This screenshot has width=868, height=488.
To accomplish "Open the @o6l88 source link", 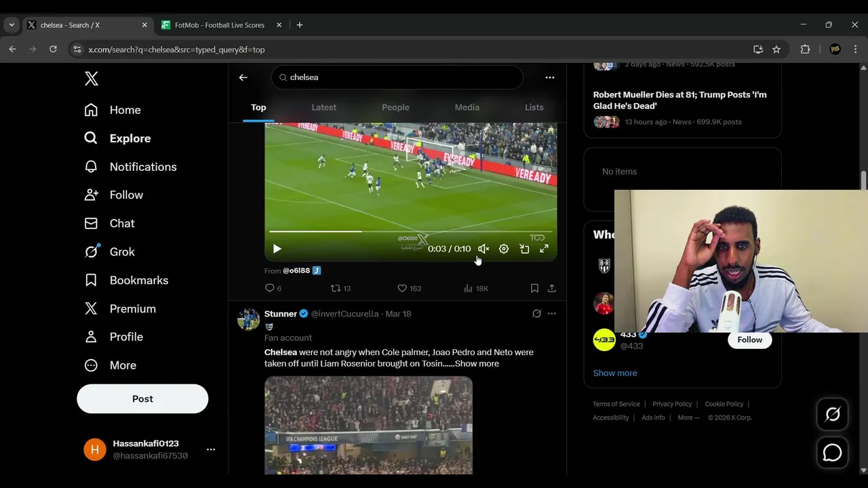I will click(296, 270).
